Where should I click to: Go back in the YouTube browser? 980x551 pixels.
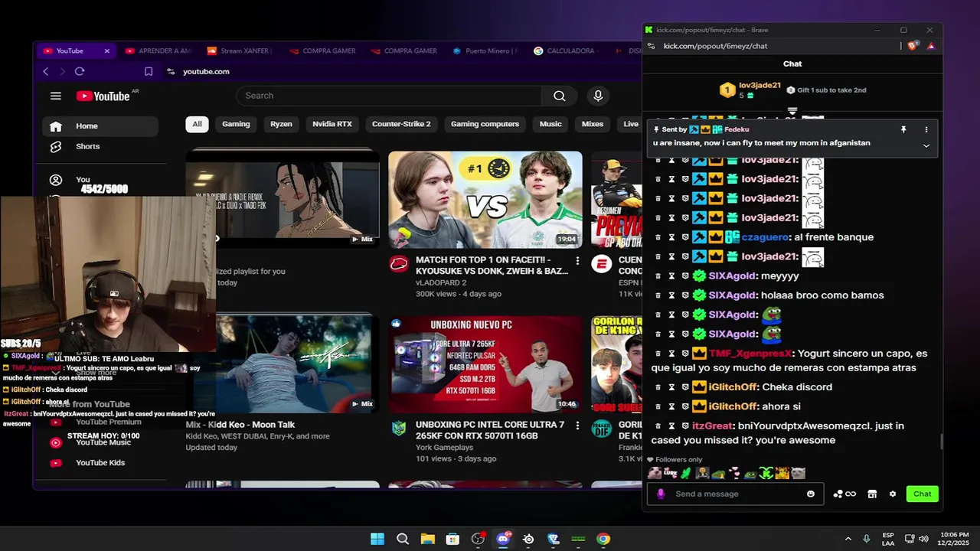pos(45,71)
